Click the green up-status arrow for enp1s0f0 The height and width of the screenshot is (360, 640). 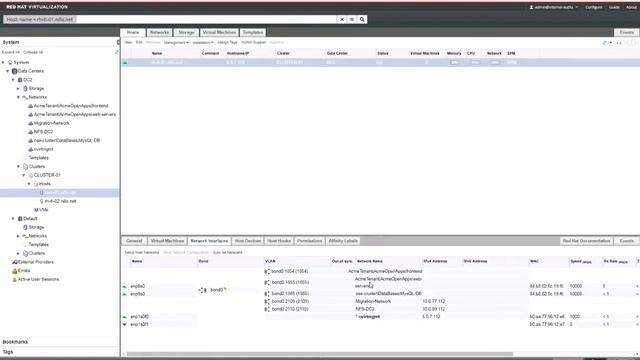point(124,317)
